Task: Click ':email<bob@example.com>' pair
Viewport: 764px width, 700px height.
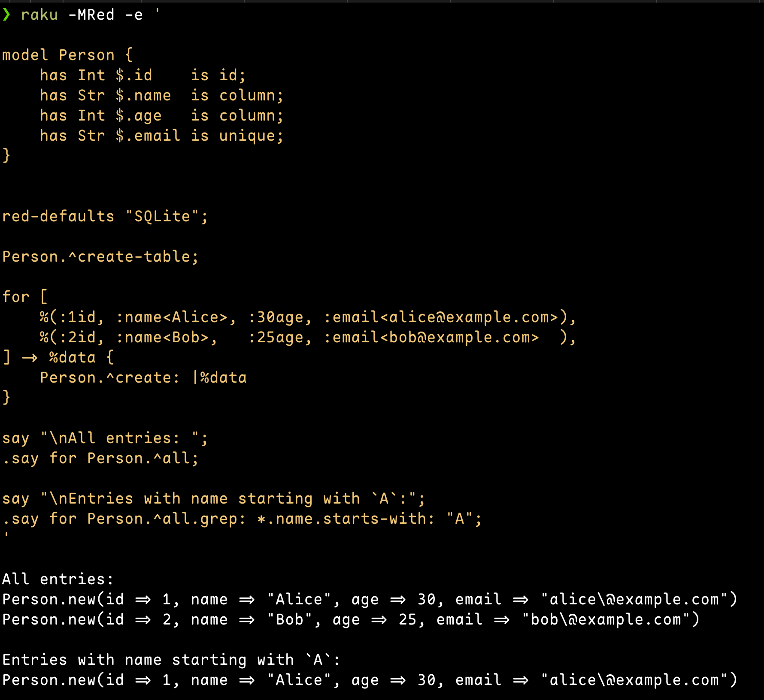Action: point(431,338)
